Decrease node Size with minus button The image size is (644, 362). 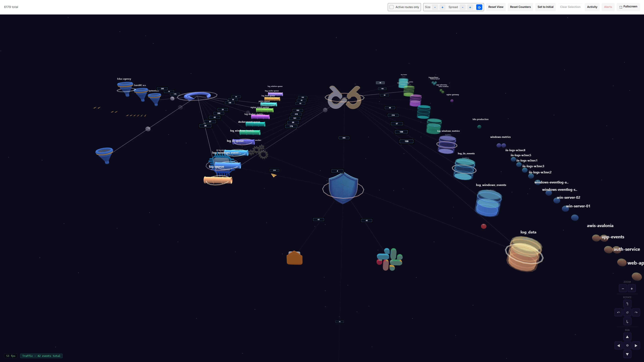[x=435, y=7]
